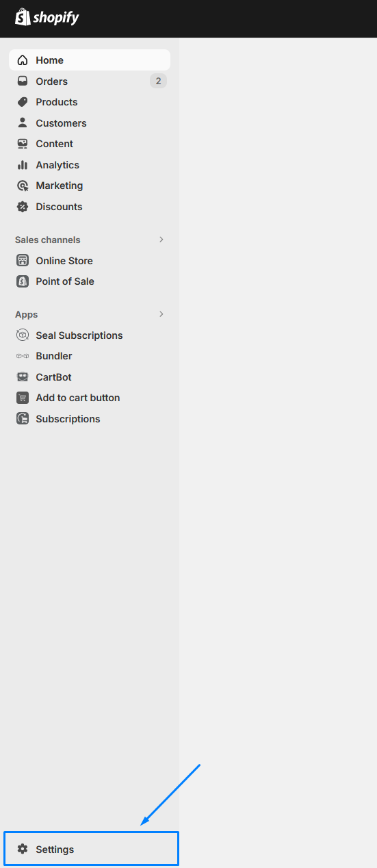Open Customers section
The image size is (377, 868).
click(x=90, y=123)
